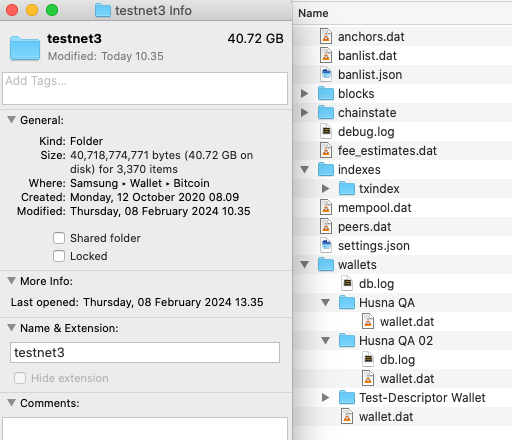Viewport: 512px width, 440px height.
Task: Click the chainstate folder icon
Action: pos(326,113)
